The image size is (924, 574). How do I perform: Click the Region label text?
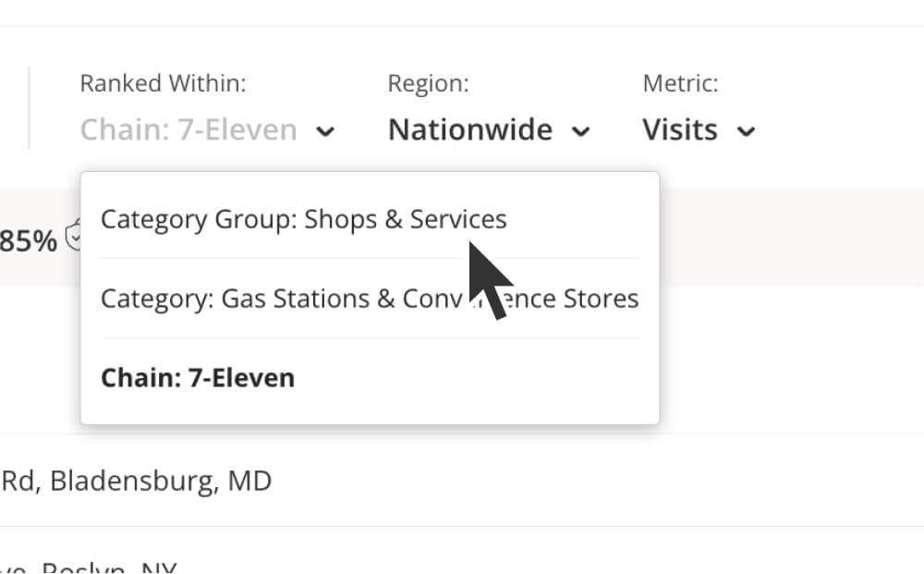tap(428, 83)
